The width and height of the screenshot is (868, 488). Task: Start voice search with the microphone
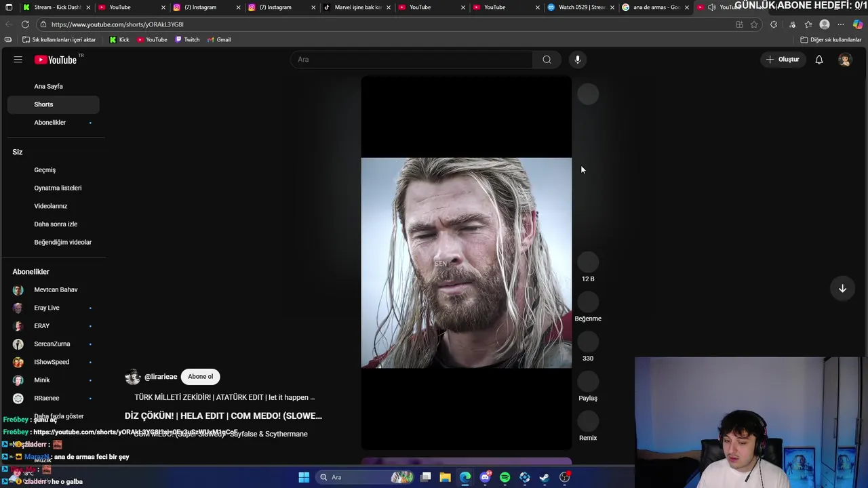pos(578,60)
